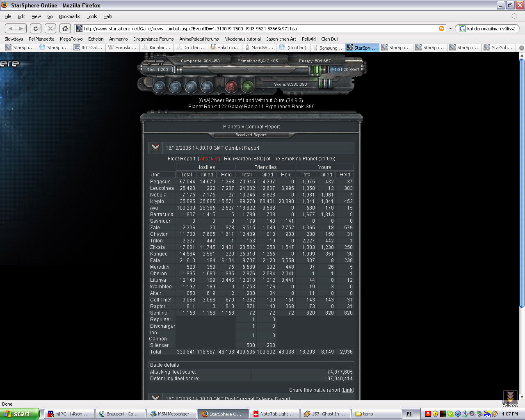
Task: Open the View menu
Action: coord(36,16)
